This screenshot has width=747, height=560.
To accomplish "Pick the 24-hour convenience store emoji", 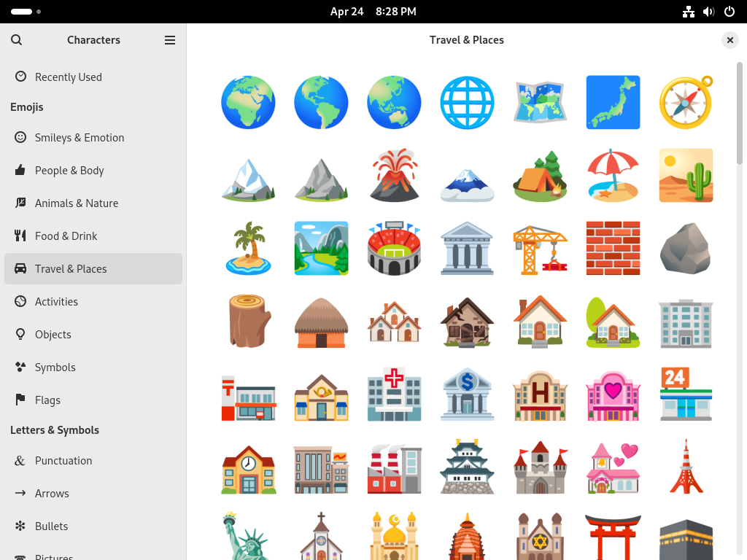I will coord(686,394).
